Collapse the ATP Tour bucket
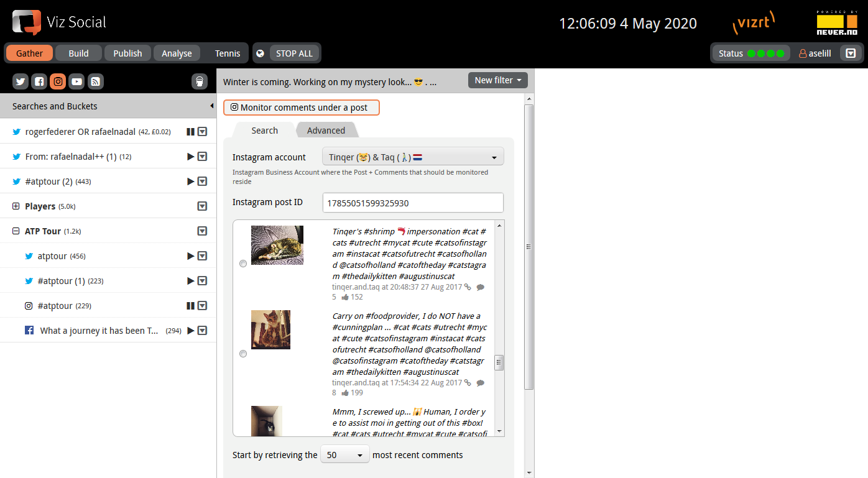The image size is (868, 478). (16, 231)
